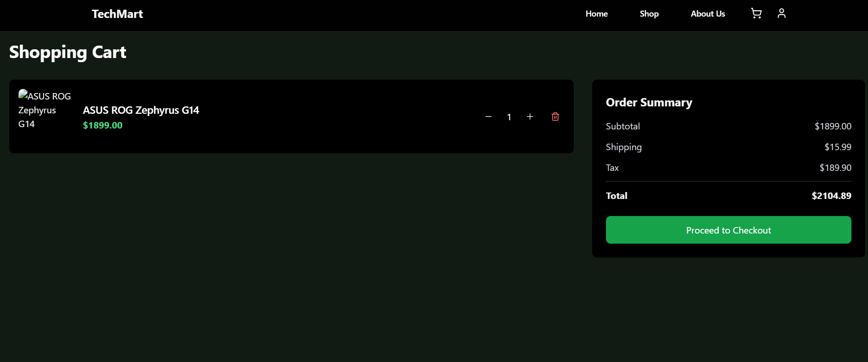Viewport: 868px width, 362px height.
Task: Click the Shipping label
Action: pyautogui.click(x=624, y=147)
